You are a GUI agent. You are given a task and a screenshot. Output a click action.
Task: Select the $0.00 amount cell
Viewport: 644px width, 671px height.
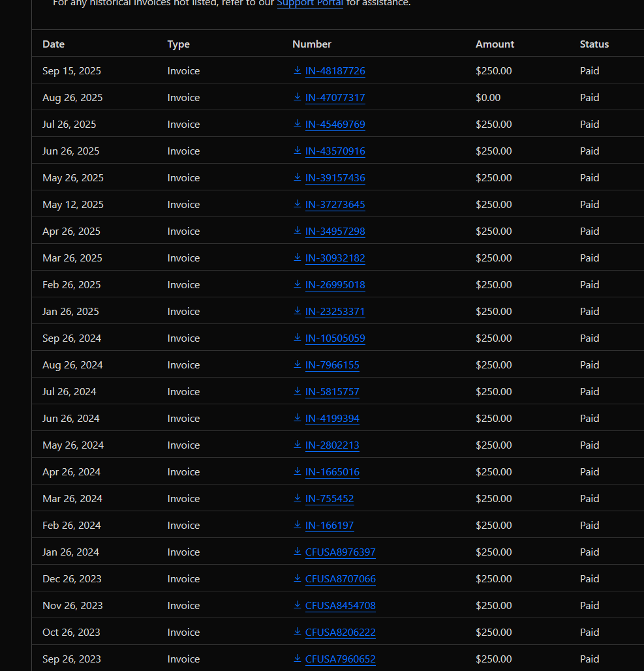click(488, 98)
